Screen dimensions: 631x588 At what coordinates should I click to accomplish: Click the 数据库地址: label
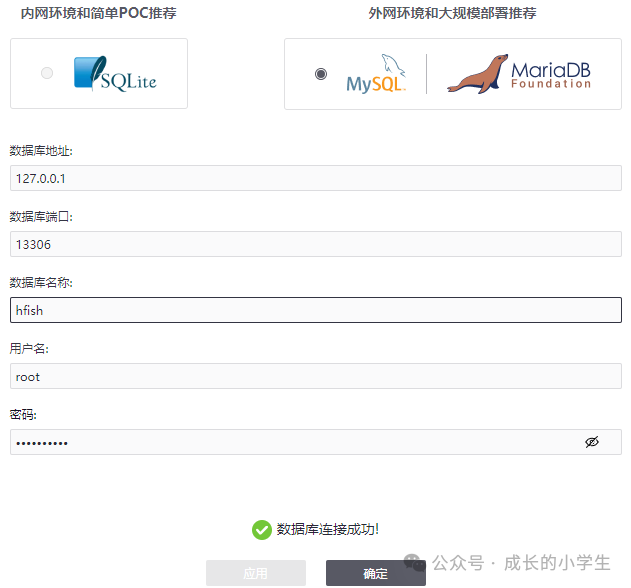point(41,151)
